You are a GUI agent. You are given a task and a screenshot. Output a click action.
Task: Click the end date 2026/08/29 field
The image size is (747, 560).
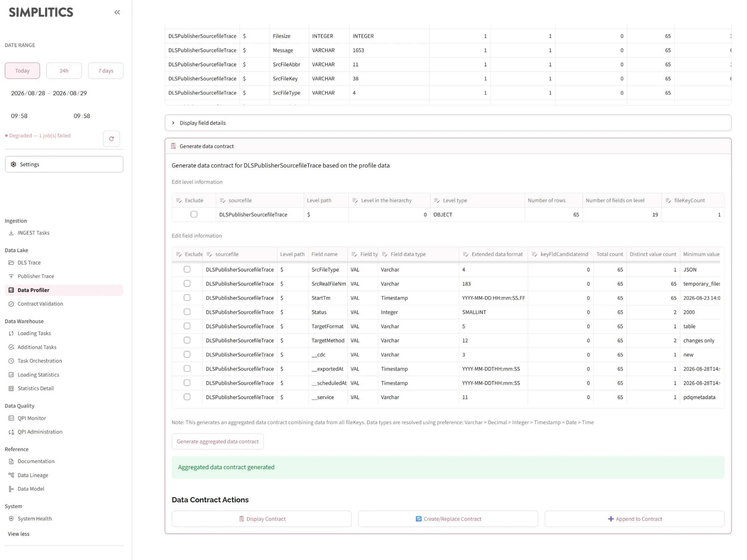[x=70, y=93]
